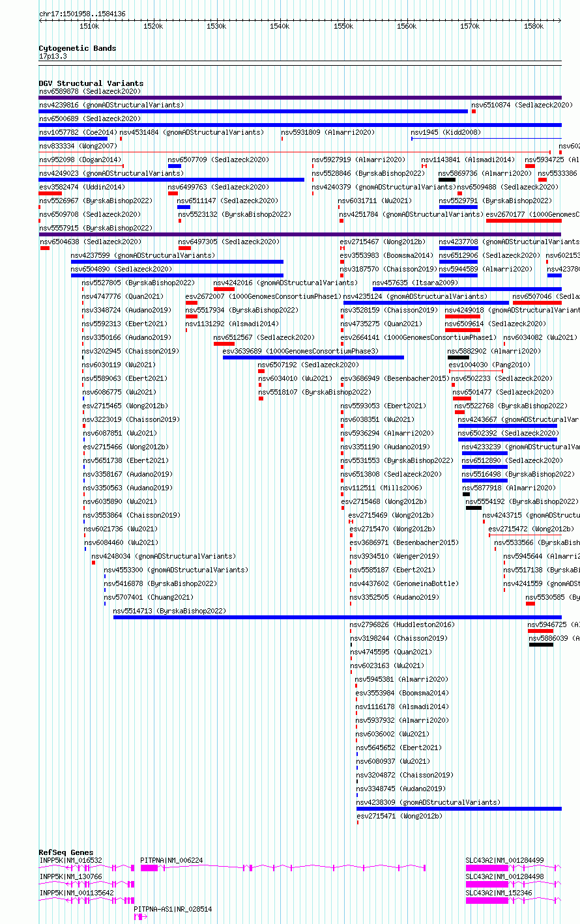Click the PITPNA magenta gene model
Image resolution: width=580 pixels, height=924 pixels.
pyautogui.click(x=283, y=868)
